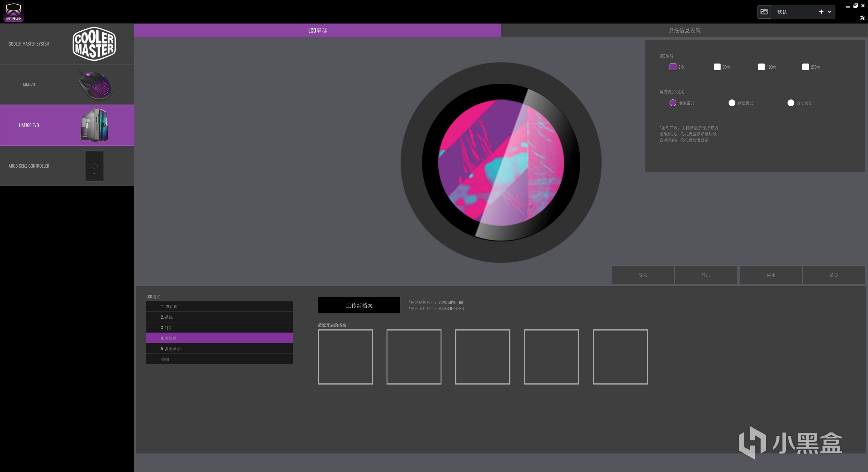Set LCD rotation to 90度

(717, 67)
